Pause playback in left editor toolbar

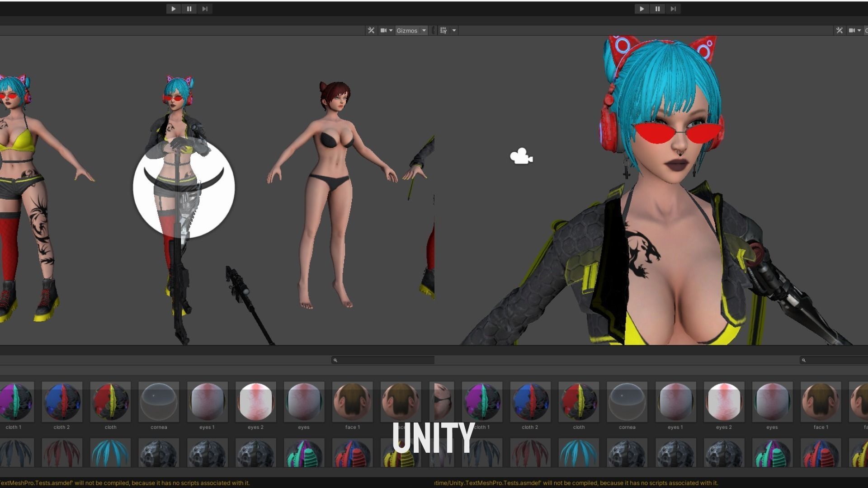189,9
